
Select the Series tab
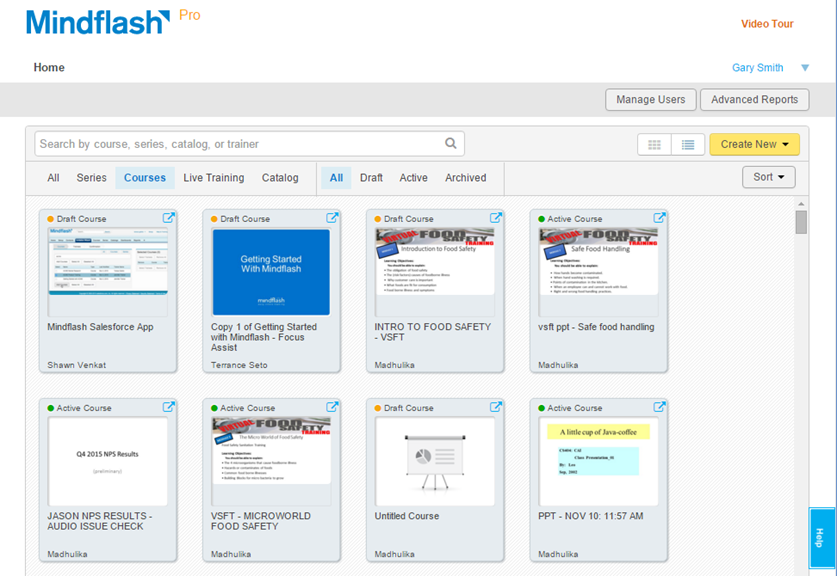point(91,178)
